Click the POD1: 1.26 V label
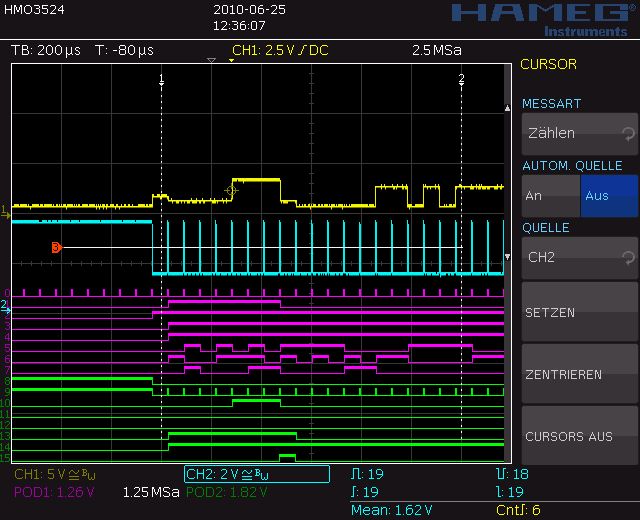This screenshot has height=520, width=640. pyautogui.click(x=54, y=492)
